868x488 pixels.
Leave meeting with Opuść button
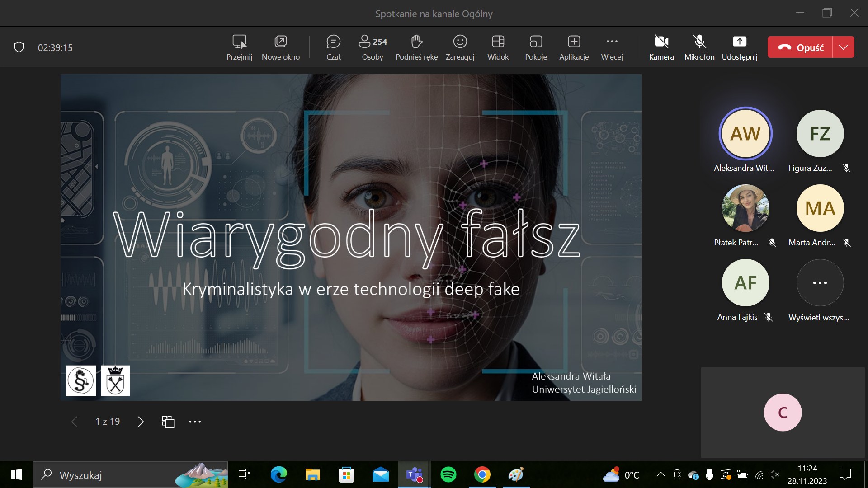point(800,47)
